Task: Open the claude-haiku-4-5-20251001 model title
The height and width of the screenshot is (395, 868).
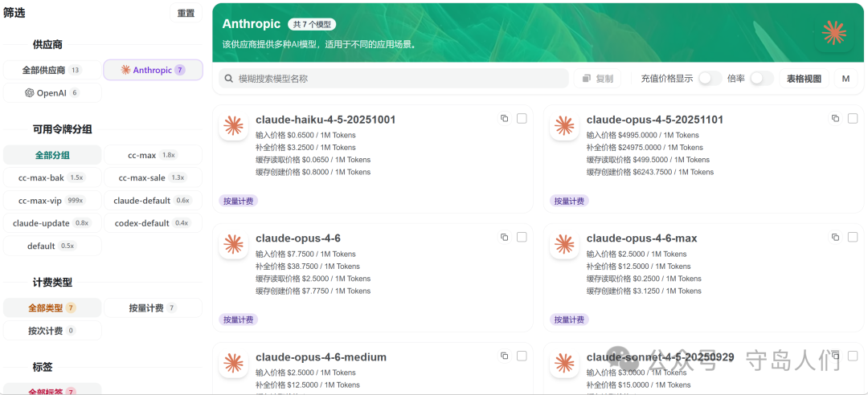Action: point(325,120)
